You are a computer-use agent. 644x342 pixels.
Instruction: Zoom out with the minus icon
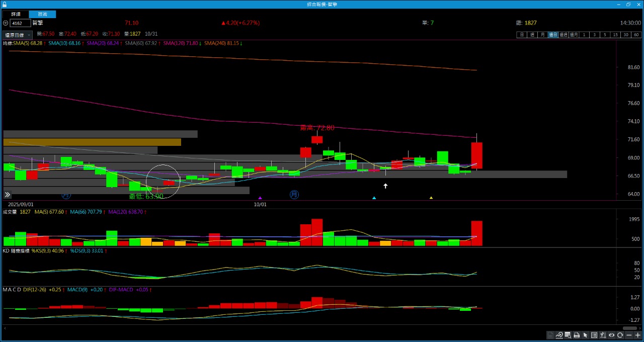point(629,335)
